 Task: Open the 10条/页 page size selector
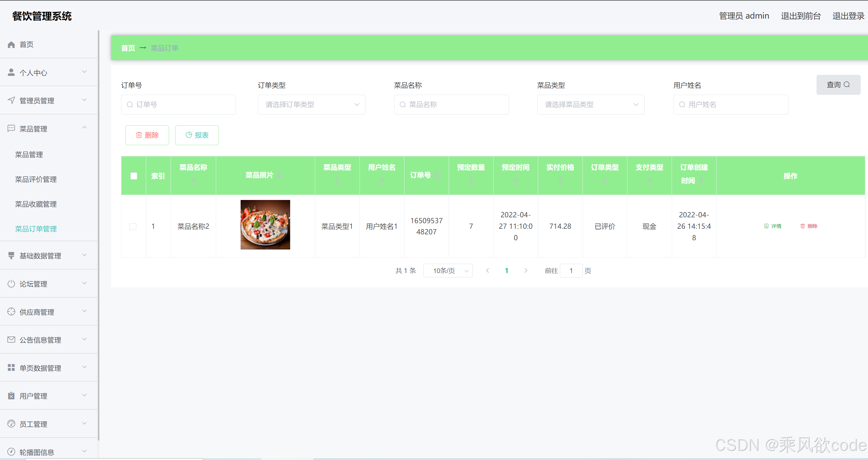[x=447, y=271]
